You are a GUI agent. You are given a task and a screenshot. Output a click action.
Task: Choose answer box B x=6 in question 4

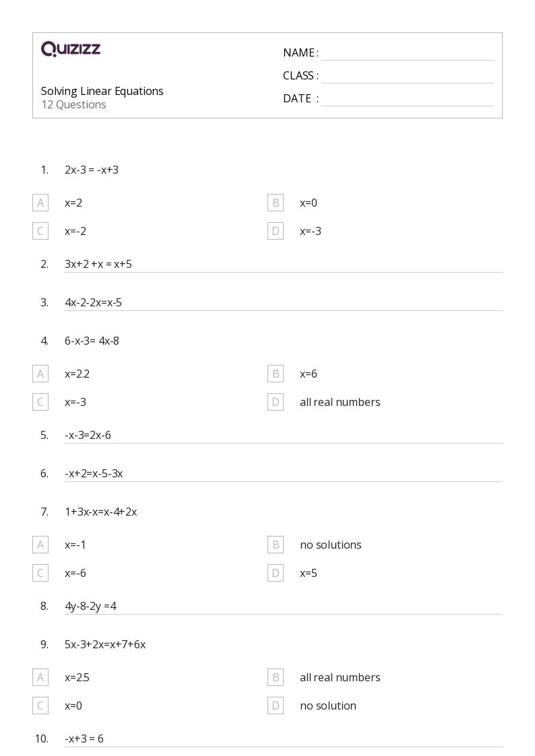pyautogui.click(x=276, y=374)
